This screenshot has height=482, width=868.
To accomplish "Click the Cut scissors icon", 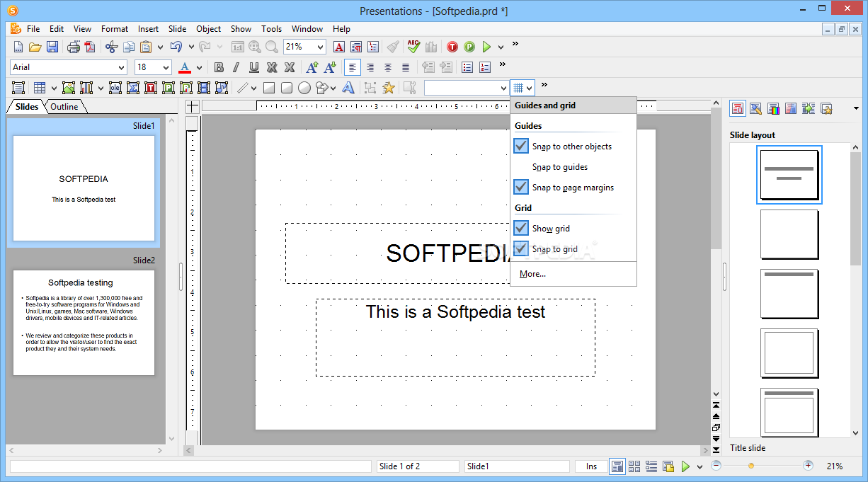I will tap(111, 47).
